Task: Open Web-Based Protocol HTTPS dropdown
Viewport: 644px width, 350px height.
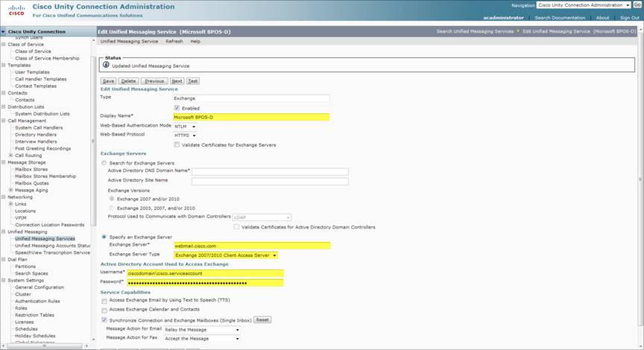Action: coord(185,136)
